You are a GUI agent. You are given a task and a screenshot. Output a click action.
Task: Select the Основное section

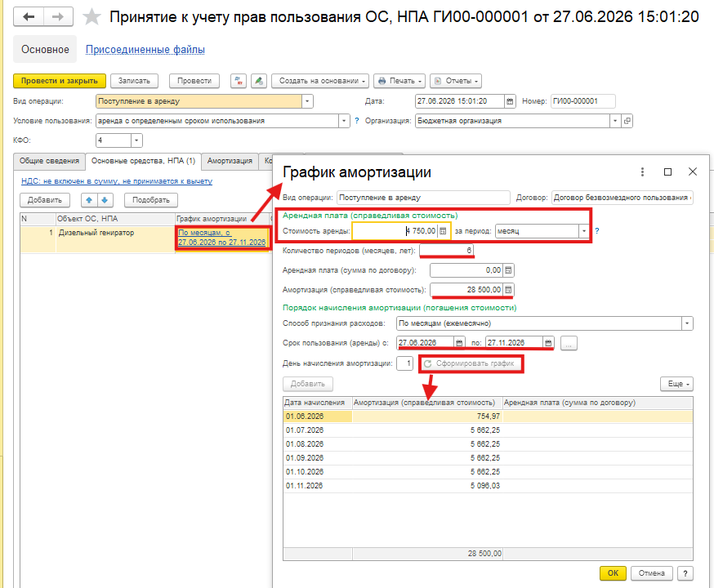coord(45,50)
